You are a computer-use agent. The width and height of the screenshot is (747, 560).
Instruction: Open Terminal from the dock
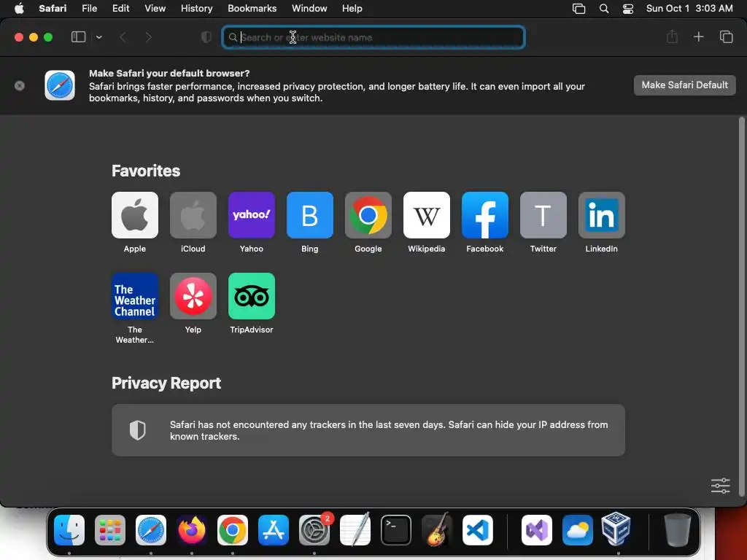tap(396, 530)
